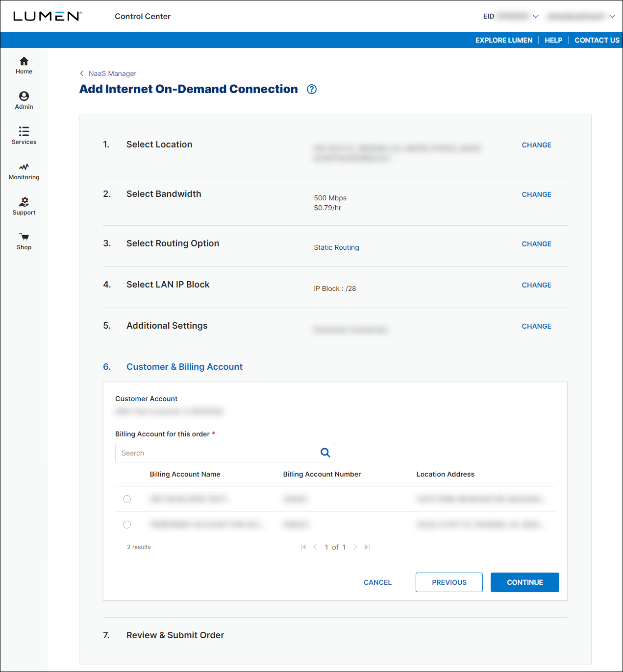Click the 500 Mbps bandwidth value
623x672 pixels.
[330, 198]
